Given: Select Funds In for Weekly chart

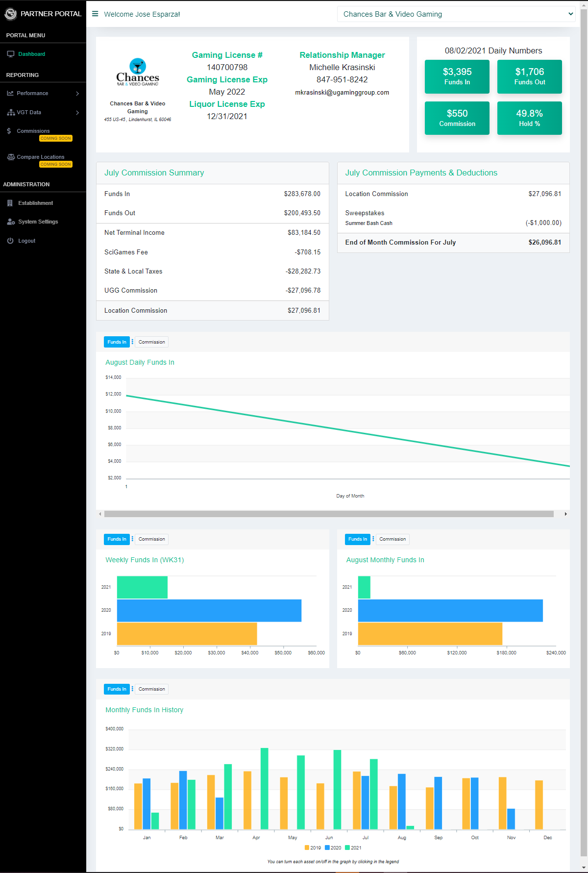Looking at the screenshot, I should 117,539.
